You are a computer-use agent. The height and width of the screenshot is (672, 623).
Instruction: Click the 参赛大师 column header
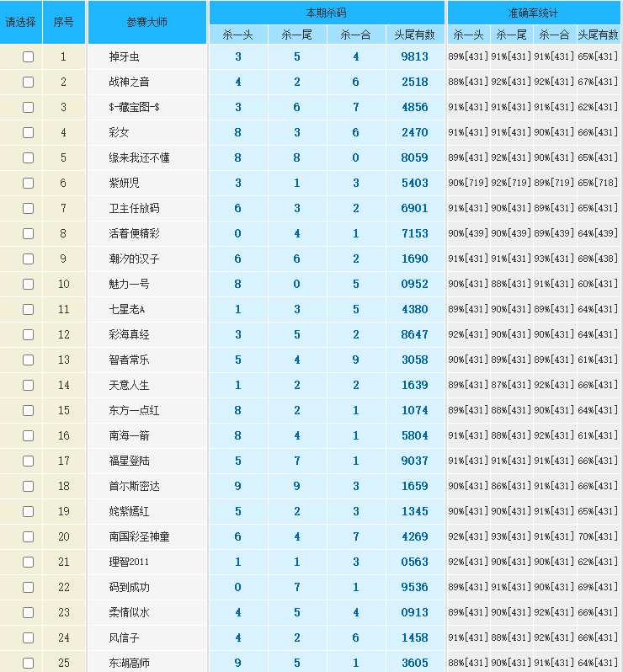coord(147,23)
